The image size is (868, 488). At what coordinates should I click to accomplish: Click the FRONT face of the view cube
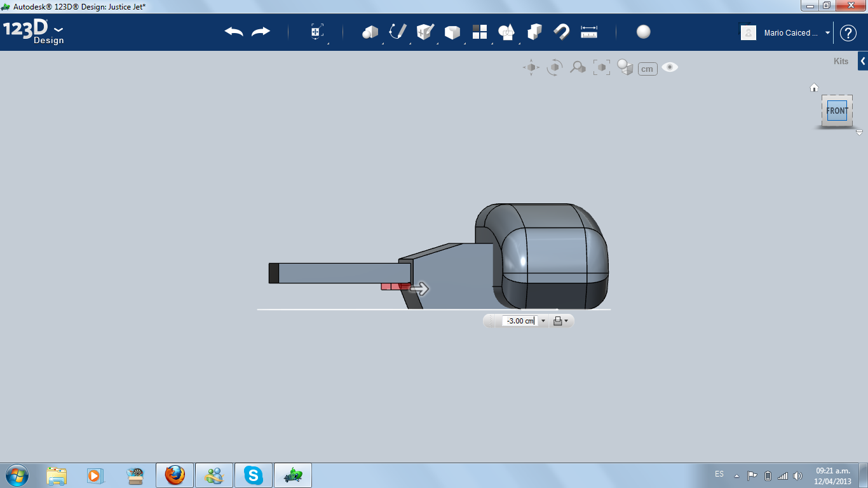tap(837, 111)
